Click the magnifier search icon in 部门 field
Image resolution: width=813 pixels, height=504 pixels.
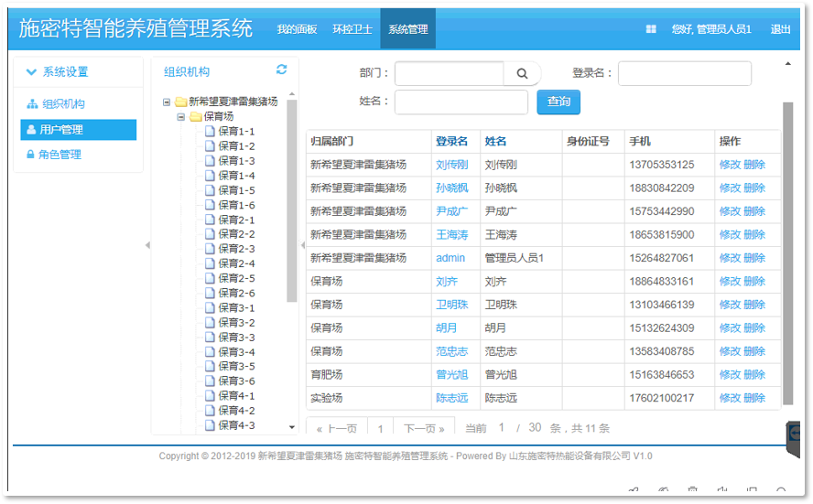pyautogui.click(x=522, y=74)
